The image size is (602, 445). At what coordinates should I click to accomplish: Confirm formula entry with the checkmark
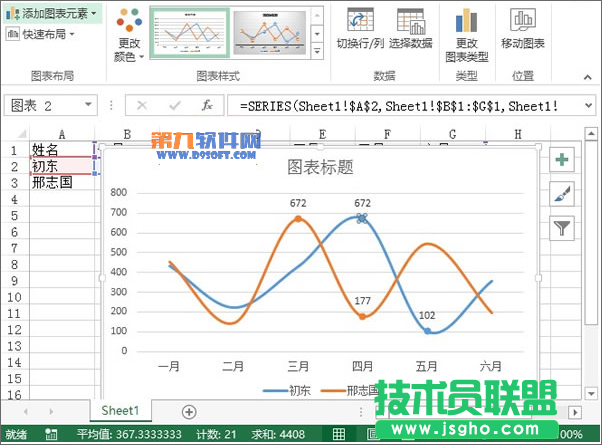[x=175, y=105]
